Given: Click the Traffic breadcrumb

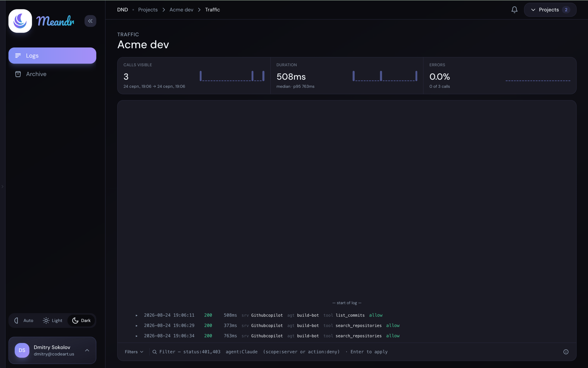Looking at the screenshot, I should [x=212, y=10].
